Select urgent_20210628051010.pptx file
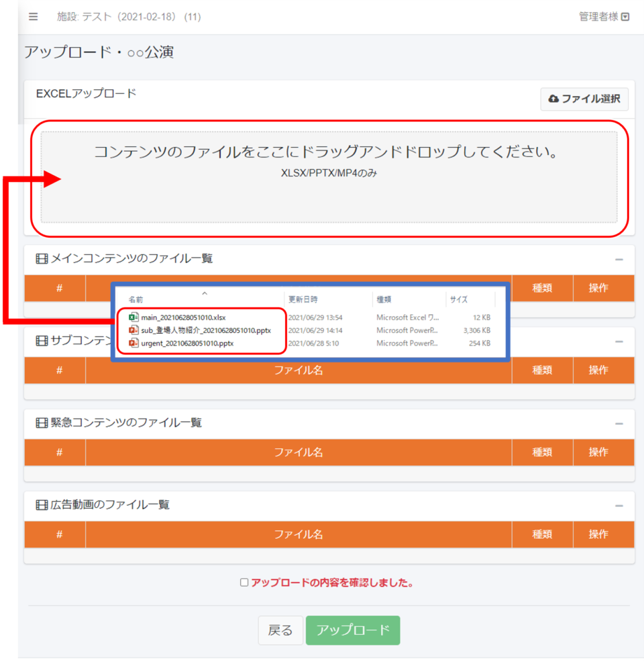The image size is (644, 661). click(187, 343)
